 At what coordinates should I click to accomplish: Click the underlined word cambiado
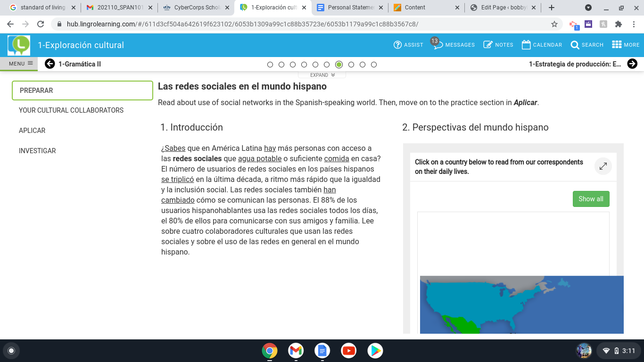pyautogui.click(x=178, y=200)
